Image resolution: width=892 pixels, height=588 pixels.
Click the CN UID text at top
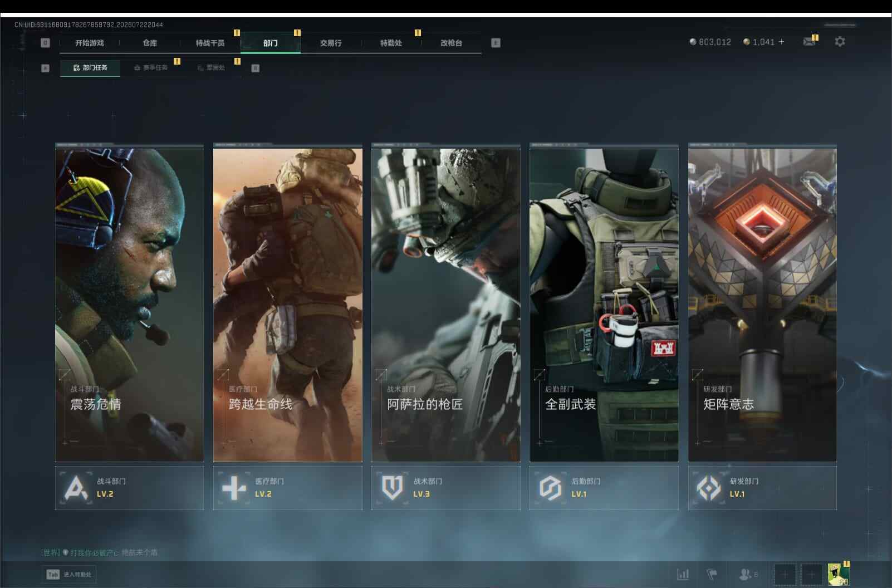click(89, 24)
